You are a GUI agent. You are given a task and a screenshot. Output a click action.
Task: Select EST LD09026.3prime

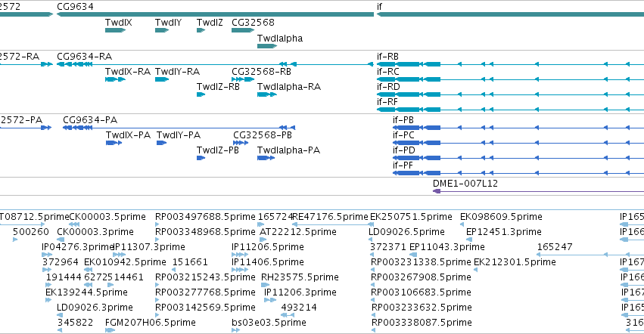coord(95,308)
